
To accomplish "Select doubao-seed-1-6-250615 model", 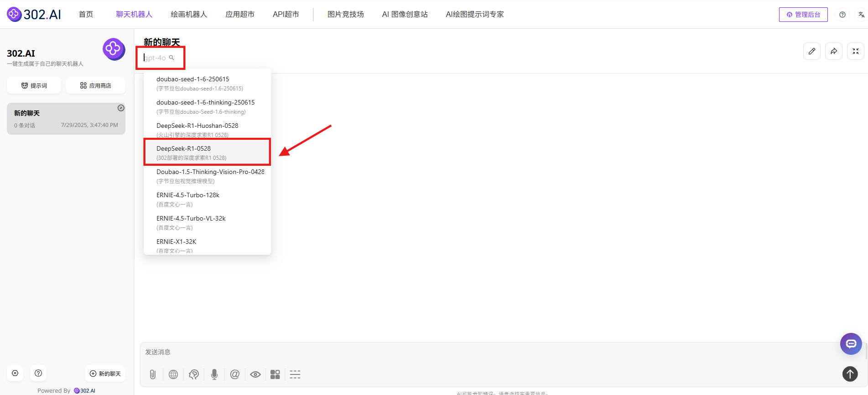I will coord(208,83).
